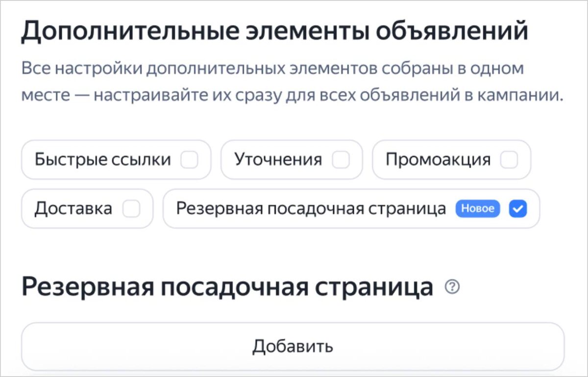Screen dimensions: 588x377
Task: Tick the Уточнения checkbox
Action: (341, 160)
